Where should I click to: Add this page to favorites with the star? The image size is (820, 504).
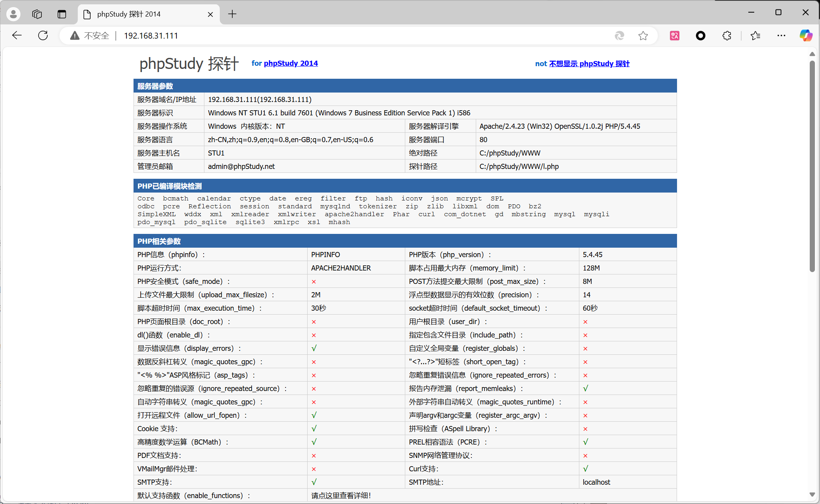coord(643,36)
